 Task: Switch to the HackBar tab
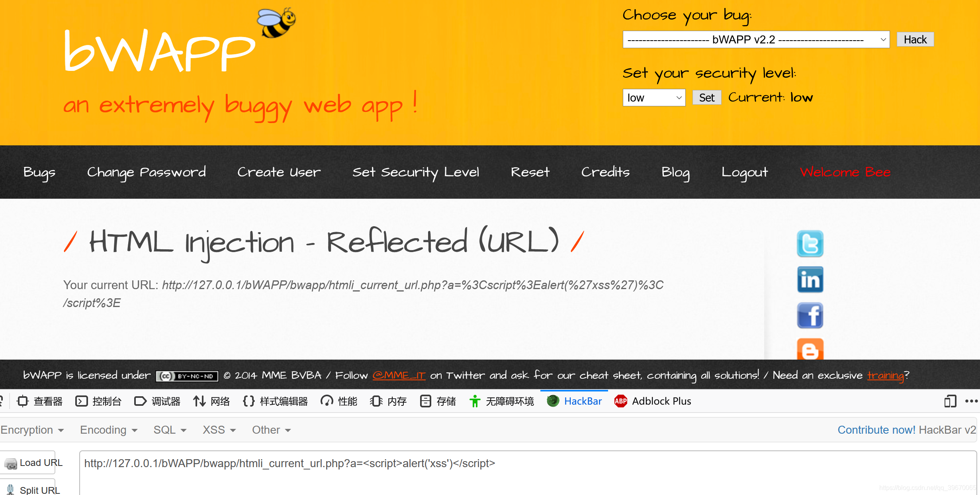[x=574, y=401]
